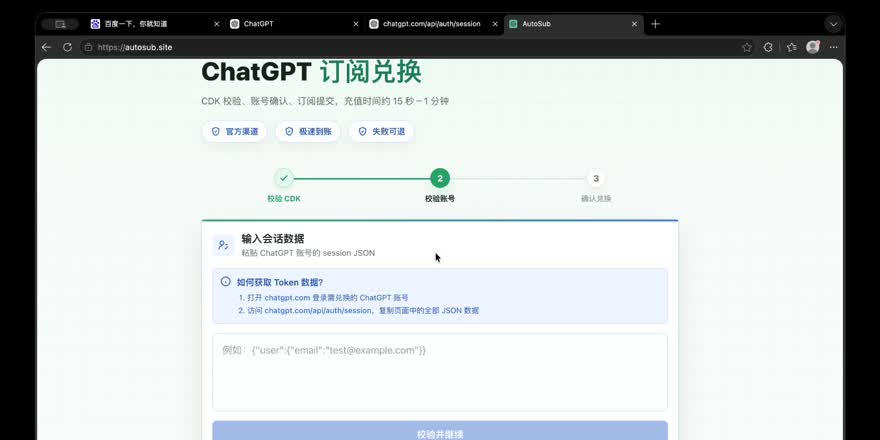The width and height of the screenshot is (880, 440).
Task: Open the browser profile avatar
Action: (813, 47)
